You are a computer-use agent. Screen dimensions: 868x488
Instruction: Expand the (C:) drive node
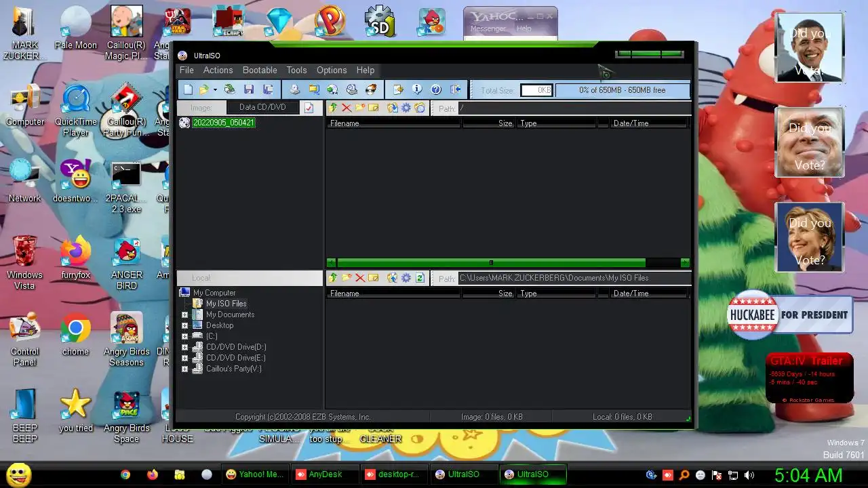click(x=184, y=337)
